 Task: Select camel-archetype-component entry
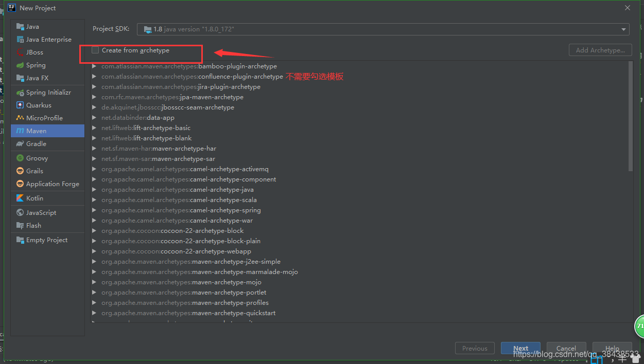pos(189,179)
